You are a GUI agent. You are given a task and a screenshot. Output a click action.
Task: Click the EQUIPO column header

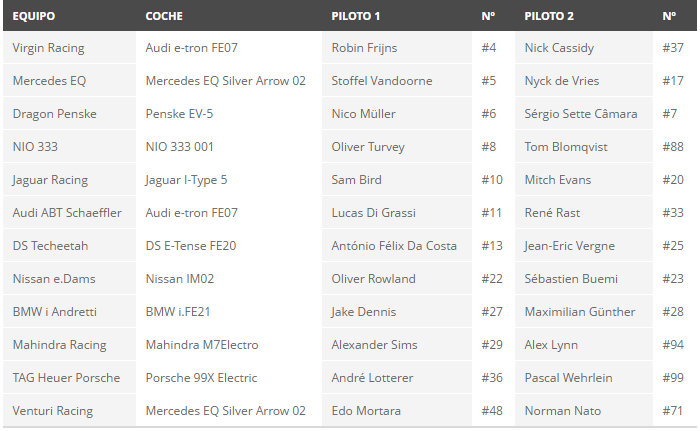[34, 16]
